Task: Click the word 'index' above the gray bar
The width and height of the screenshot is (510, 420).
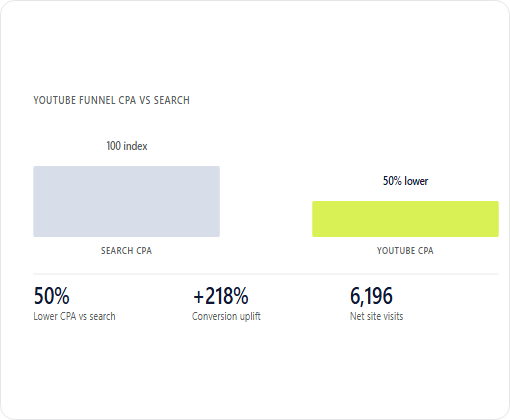Action: pos(136,146)
